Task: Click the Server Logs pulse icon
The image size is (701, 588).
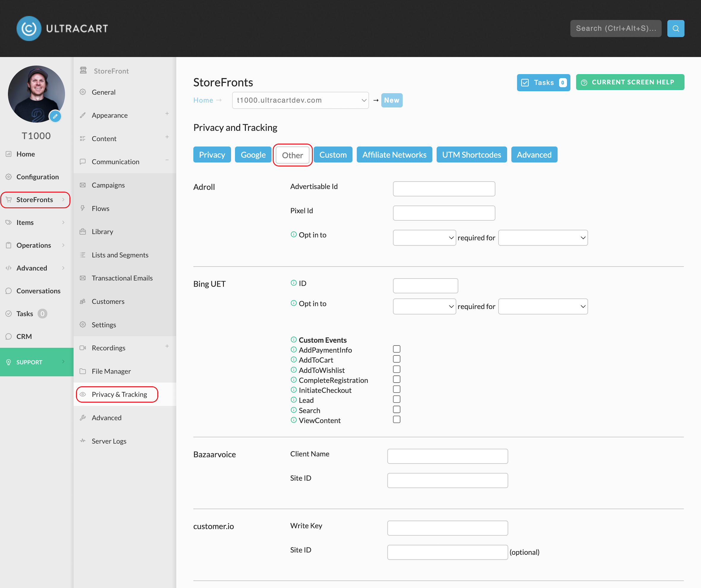Action: pos(83,441)
